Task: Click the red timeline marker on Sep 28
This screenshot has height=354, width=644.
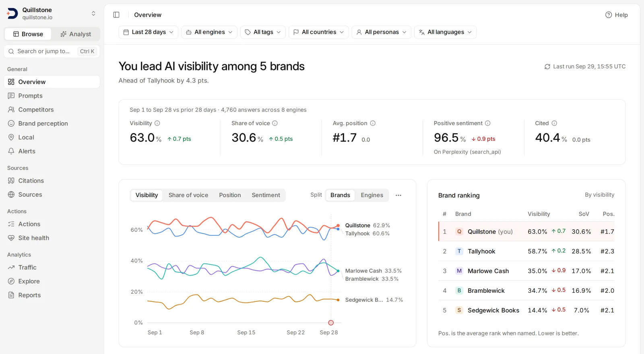Action: coord(331,323)
